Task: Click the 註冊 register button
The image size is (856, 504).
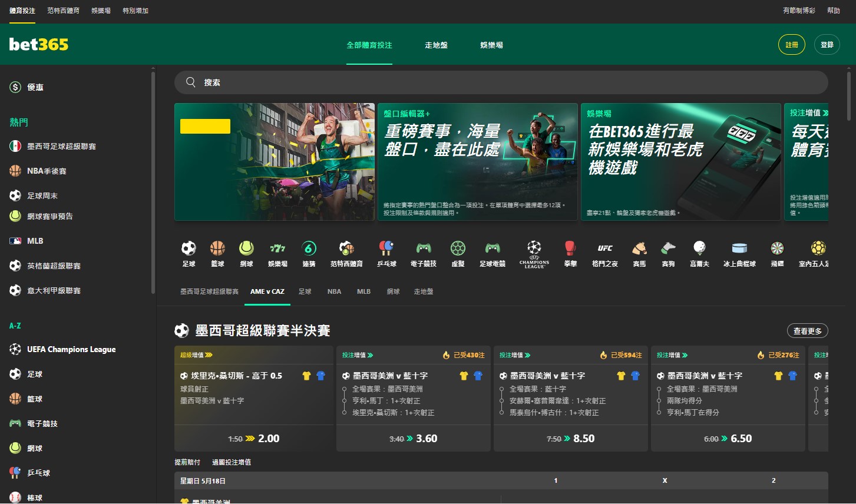Action: click(792, 45)
